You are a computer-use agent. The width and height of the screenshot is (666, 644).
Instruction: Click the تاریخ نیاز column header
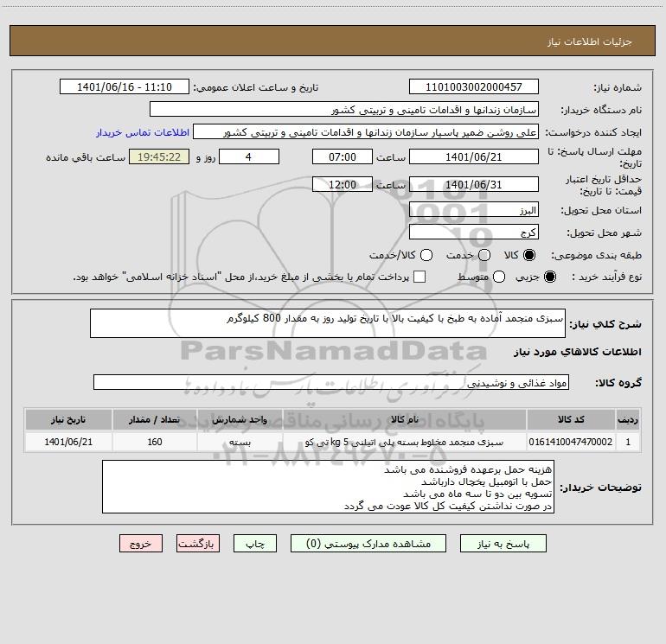pyautogui.click(x=68, y=419)
